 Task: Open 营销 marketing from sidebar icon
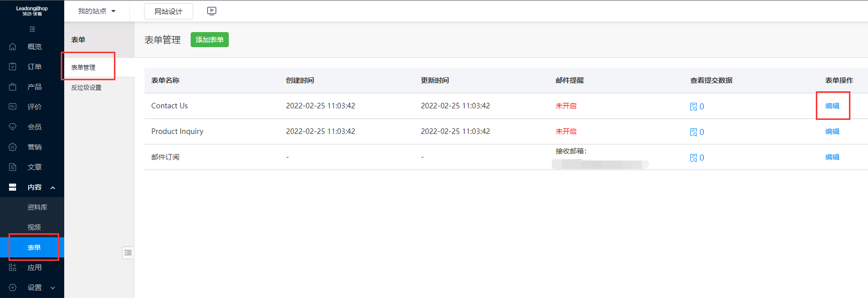point(13,147)
